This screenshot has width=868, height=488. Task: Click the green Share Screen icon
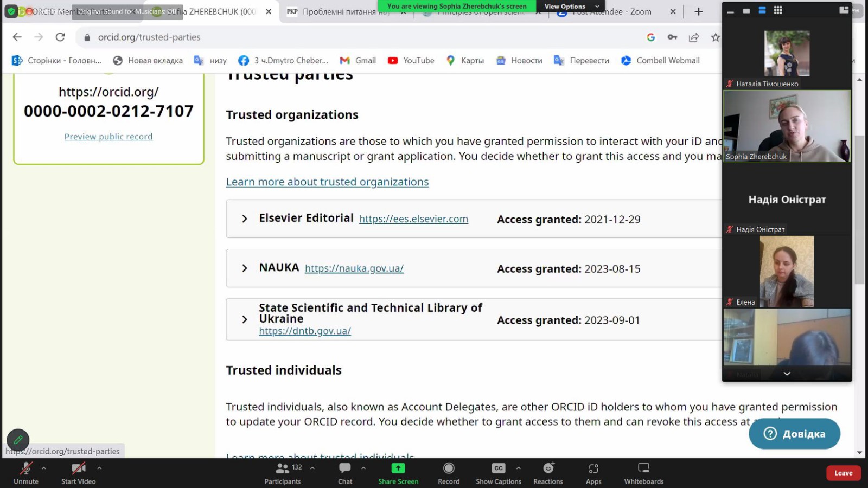[398, 468]
